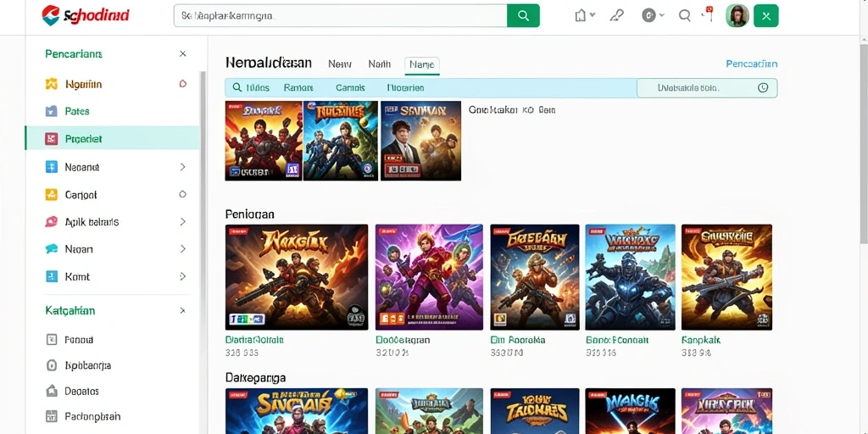Click the Naan sidebar icon

pyautogui.click(x=51, y=249)
